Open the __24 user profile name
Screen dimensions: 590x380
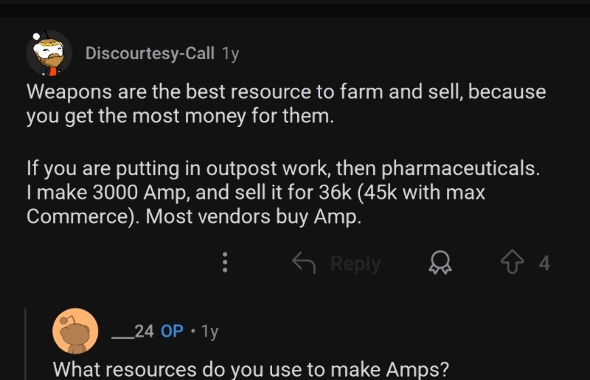tap(132, 331)
